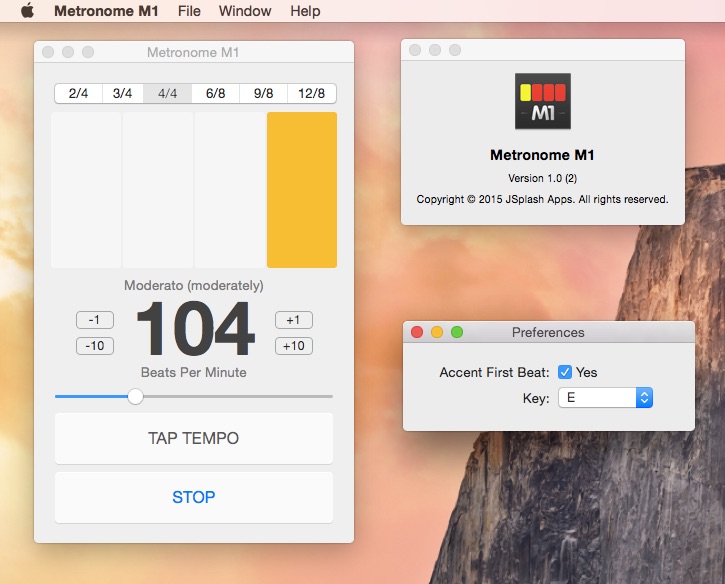Close the Preferences window with red button
The height and width of the screenshot is (584, 725).
tap(417, 332)
